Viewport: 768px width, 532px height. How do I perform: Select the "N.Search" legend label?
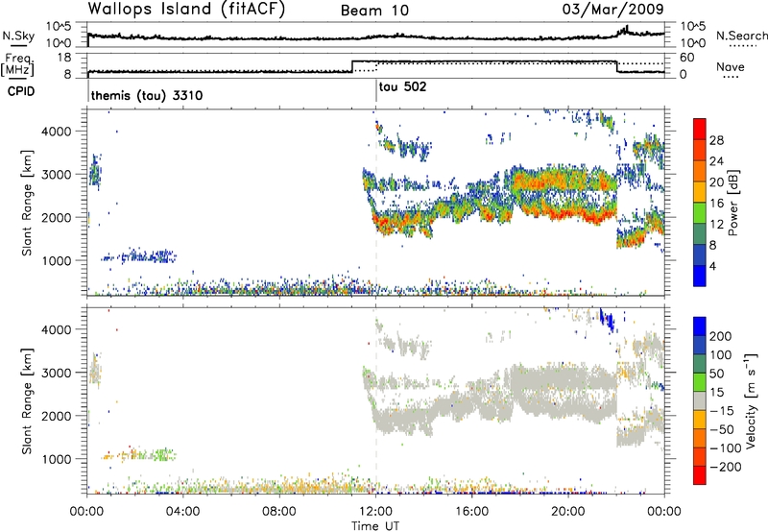pos(741,36)
